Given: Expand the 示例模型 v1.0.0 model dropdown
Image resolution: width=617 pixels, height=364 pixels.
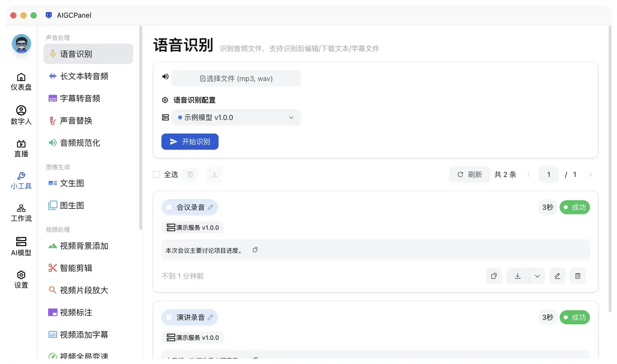Looking at the screenshot, I should tap(236, 117).
